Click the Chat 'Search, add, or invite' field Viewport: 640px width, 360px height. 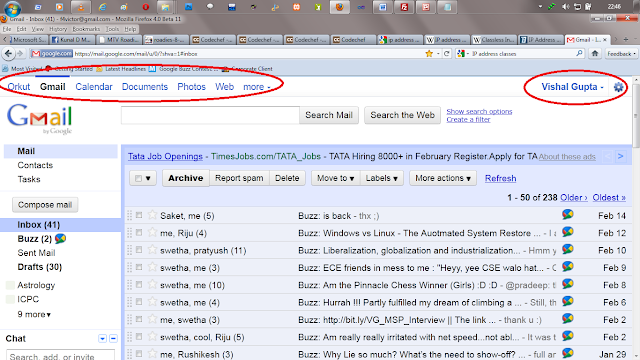(60, 355)
